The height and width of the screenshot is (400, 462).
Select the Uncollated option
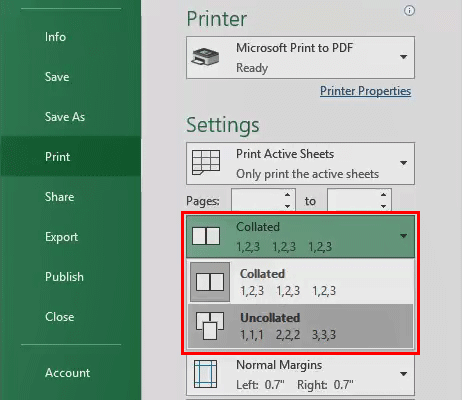[x=300, y=326]
